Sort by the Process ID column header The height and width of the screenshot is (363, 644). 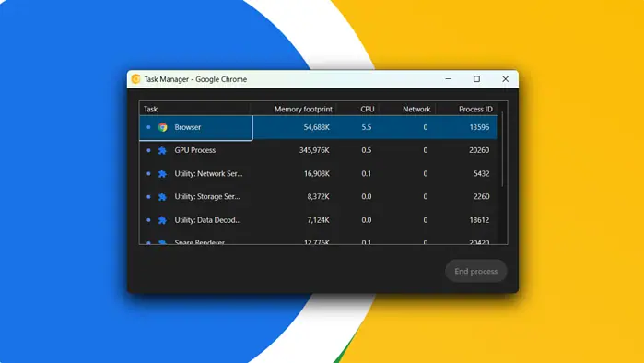(475, 110)
